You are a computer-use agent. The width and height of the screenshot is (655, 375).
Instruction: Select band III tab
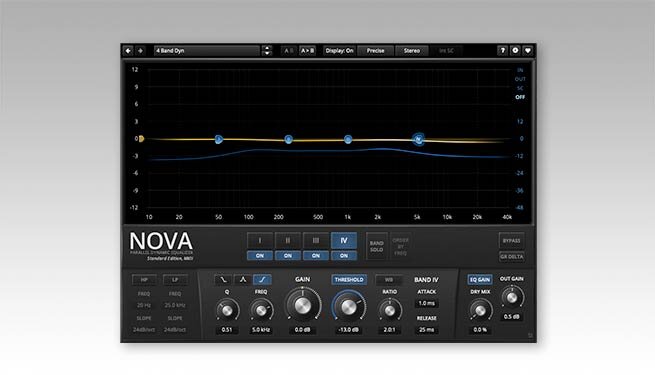click(316, 241)
